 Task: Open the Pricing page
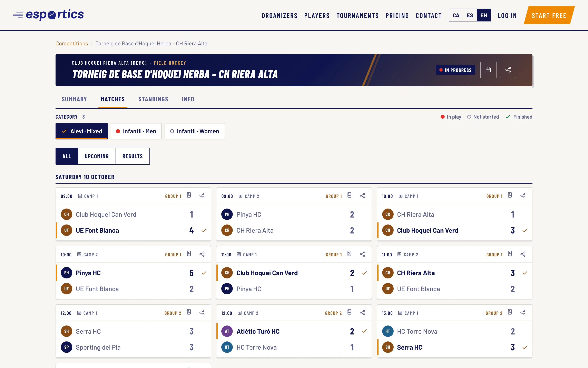[397, 16]
